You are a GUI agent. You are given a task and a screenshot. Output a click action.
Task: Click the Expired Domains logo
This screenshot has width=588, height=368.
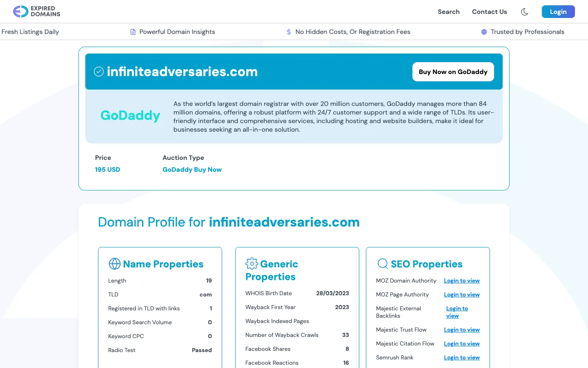click(36, 11)
